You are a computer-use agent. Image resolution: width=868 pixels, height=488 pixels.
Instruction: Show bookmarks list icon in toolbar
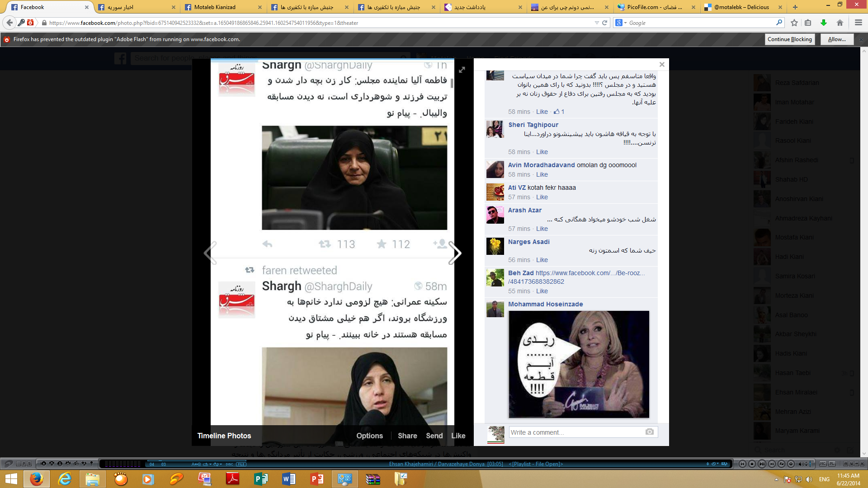coord(808,23)
